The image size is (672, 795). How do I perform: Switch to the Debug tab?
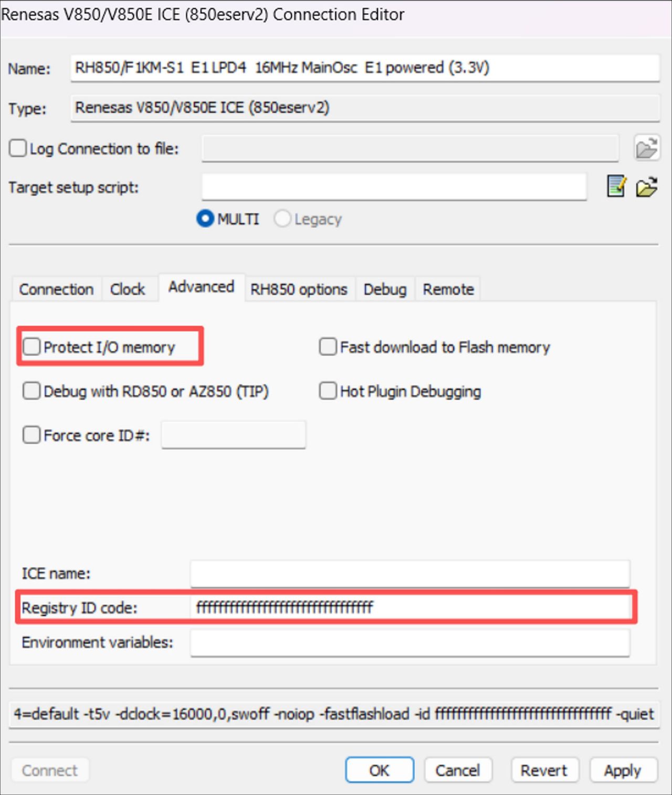pos(385,289)
